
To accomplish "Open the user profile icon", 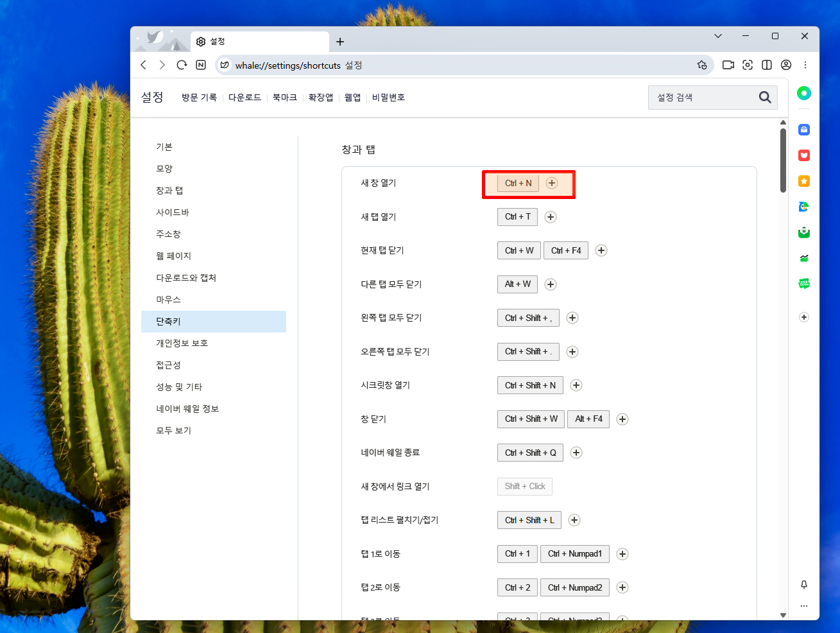I will click(x=786, y=65).
